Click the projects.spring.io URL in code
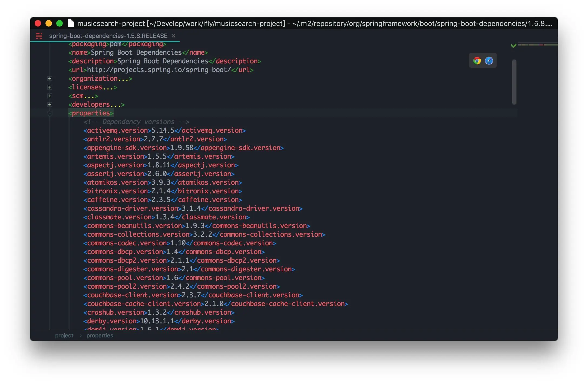The width and height of the screenshot is (588, 384). pos(159,70)
